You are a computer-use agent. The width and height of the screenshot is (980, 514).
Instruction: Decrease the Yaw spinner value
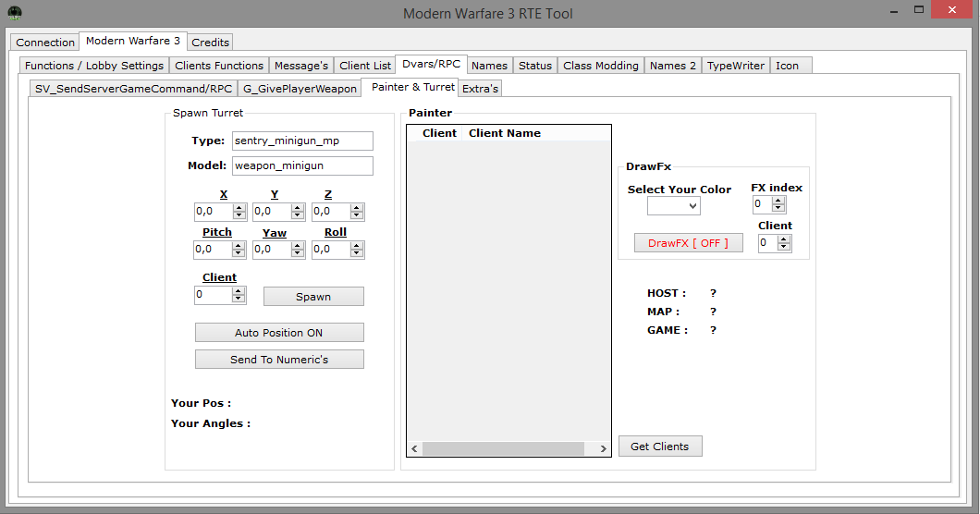point(298,253)
